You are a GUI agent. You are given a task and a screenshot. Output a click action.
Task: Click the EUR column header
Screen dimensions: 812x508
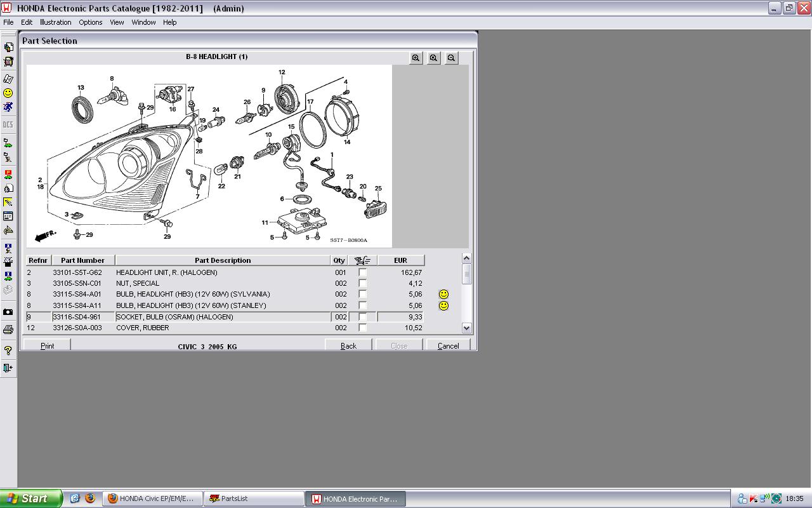click(x=400, y=260)
